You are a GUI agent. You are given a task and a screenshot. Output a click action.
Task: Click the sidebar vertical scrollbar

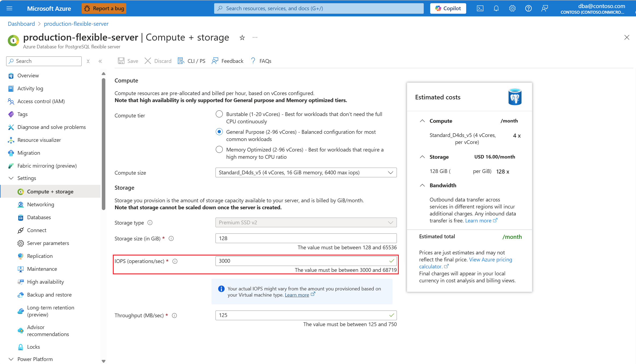(104, 143)
